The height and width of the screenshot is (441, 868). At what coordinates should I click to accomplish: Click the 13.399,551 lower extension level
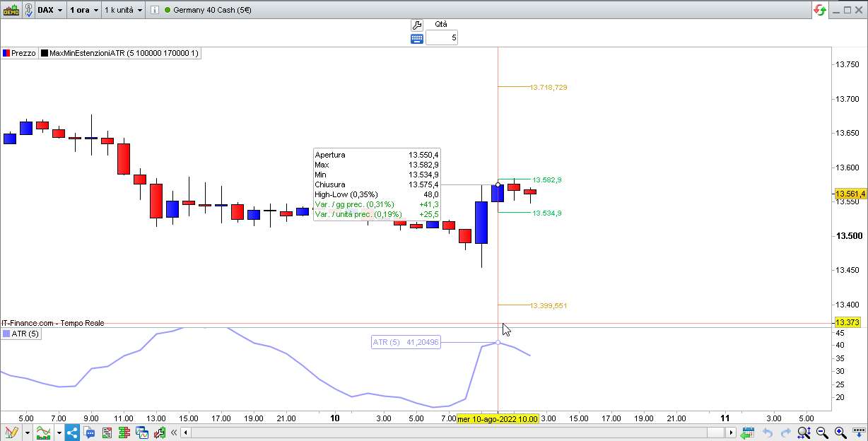[549, 305]
